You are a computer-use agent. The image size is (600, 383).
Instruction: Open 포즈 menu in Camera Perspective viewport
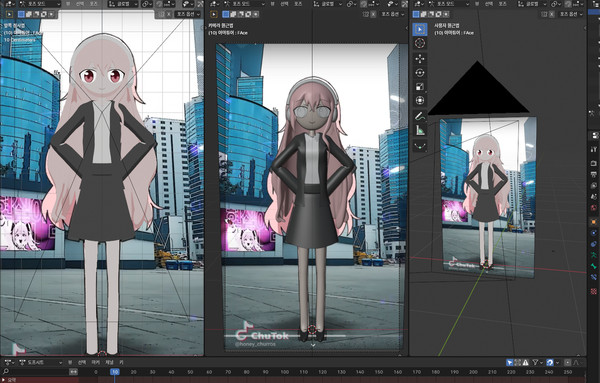click(x=298, y=4)
